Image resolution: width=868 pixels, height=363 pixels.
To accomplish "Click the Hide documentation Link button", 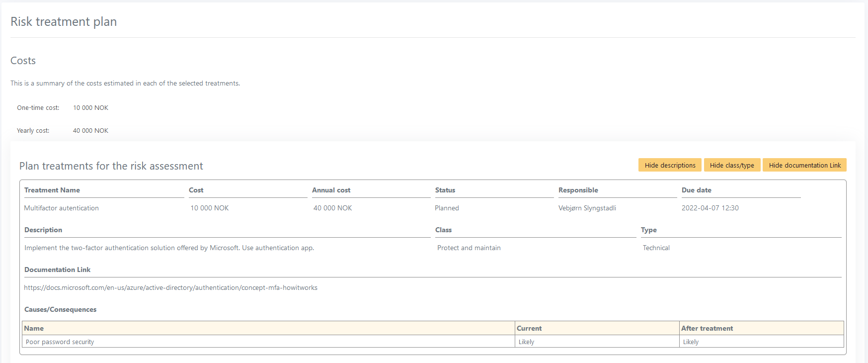I will (804, 165).
